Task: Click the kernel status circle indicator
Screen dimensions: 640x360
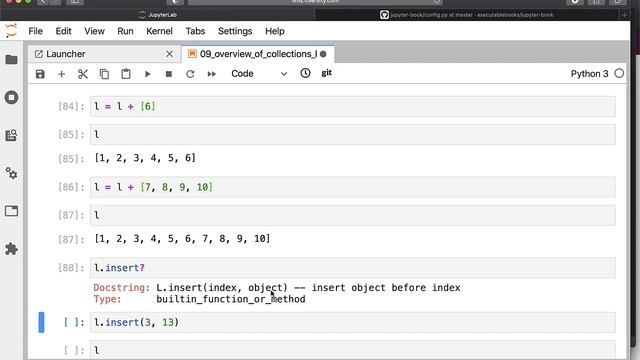Action: 619,73
